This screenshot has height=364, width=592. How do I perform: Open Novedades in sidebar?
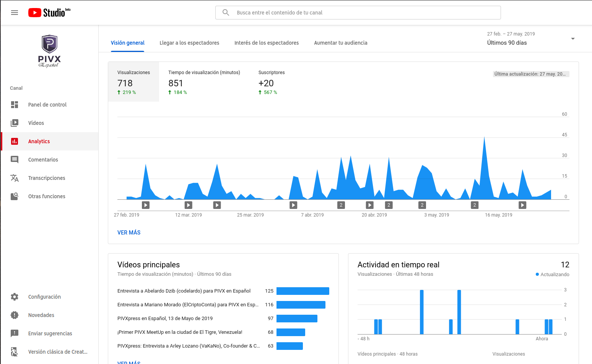[41, 315]
